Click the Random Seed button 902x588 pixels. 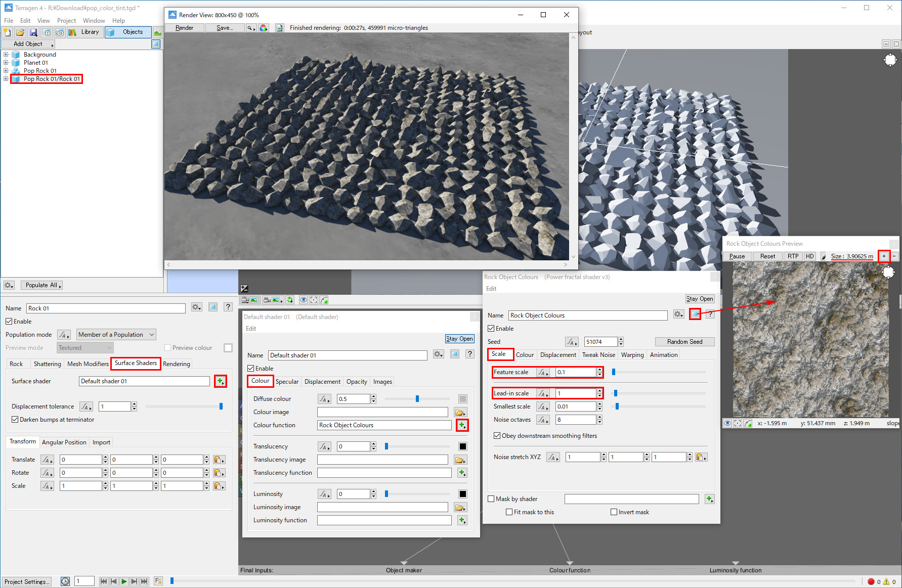(684, 342)
